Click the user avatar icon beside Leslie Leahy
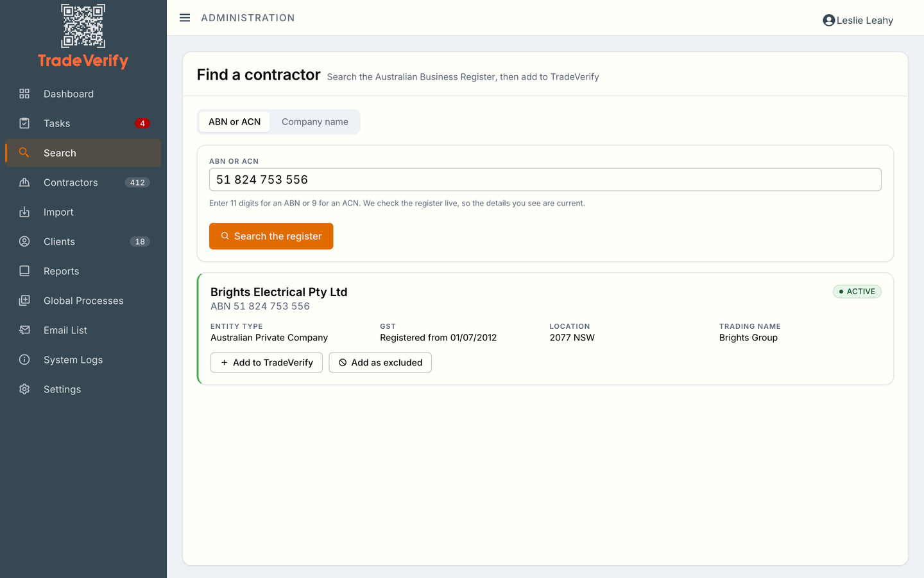The height and width of the screenshot is (578, 924). tap(828, 21)
